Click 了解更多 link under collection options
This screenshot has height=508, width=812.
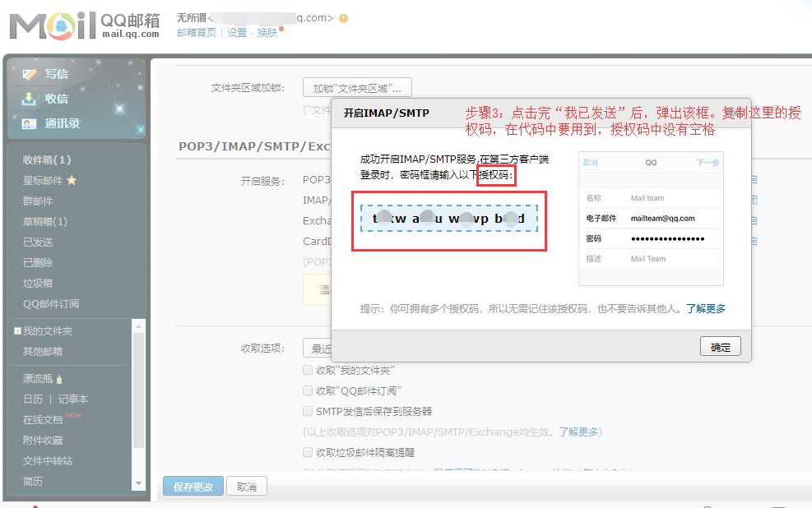[x=578, y=432]
